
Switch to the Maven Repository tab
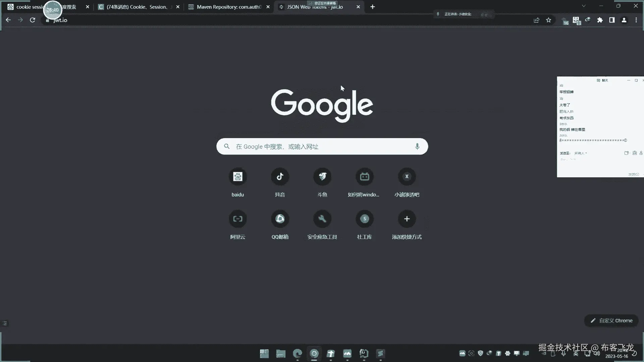tap(229, 7)
